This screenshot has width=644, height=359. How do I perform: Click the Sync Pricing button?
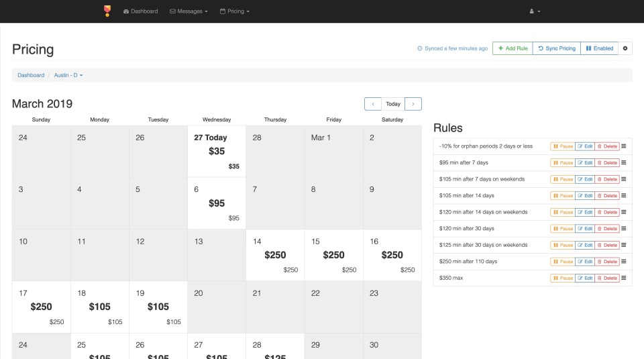coord(557,48)
